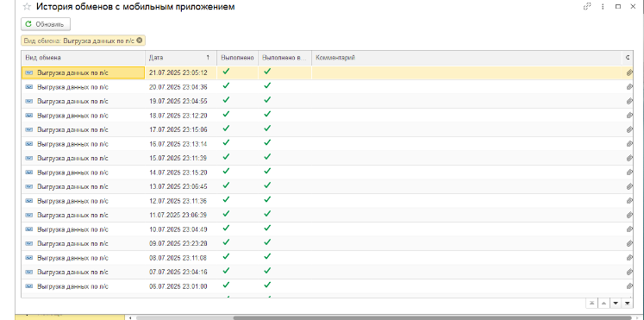
Task: Click the Выполнено в... checkmark for 06.07.2025
Action: click(267, 285)
